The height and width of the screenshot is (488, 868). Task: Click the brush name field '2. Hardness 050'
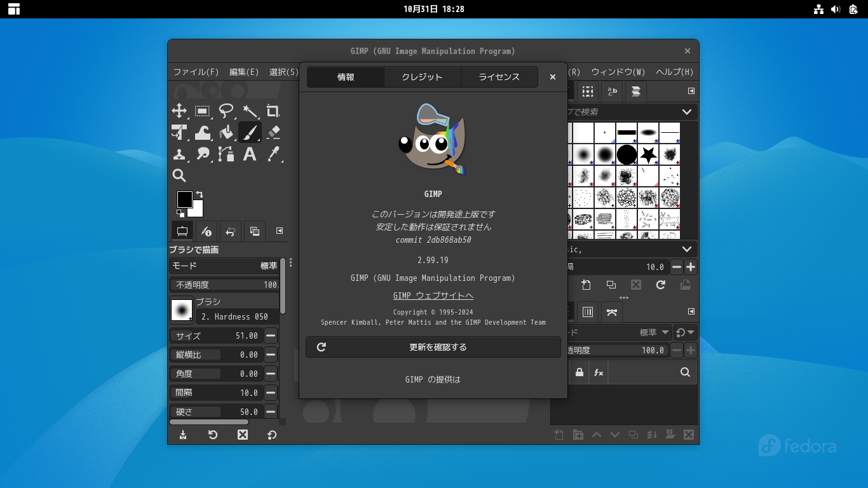pos(237,316)
